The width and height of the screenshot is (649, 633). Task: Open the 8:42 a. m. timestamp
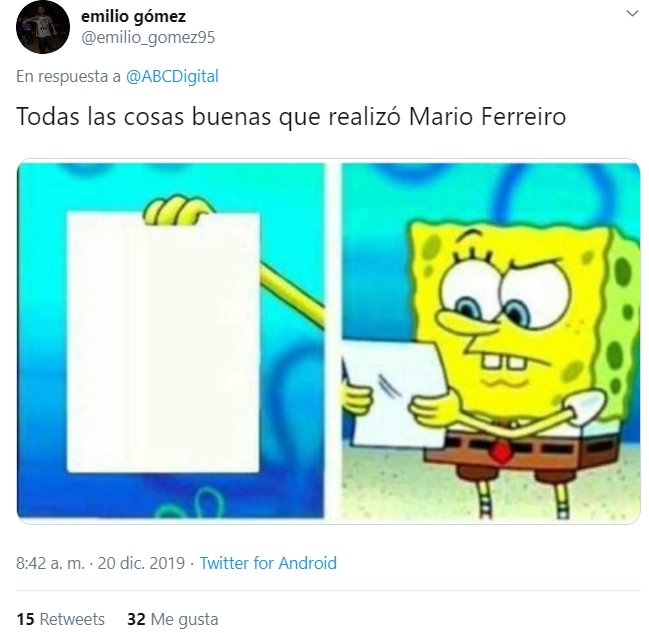tap(50, 563)
